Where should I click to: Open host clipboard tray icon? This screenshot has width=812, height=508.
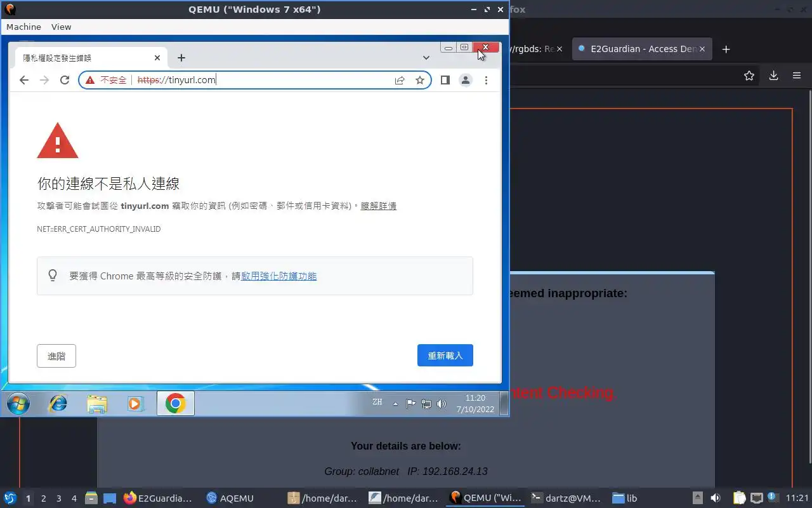click(x=740, y=498)
